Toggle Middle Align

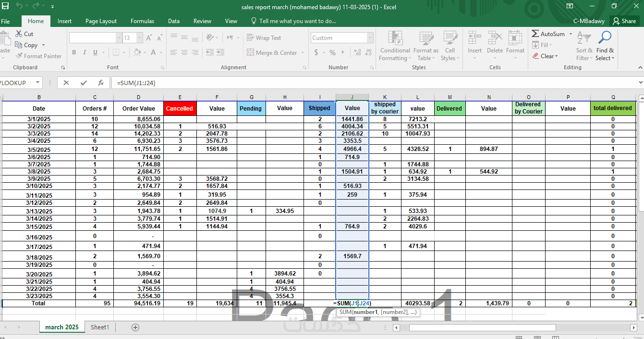point(184,37)
